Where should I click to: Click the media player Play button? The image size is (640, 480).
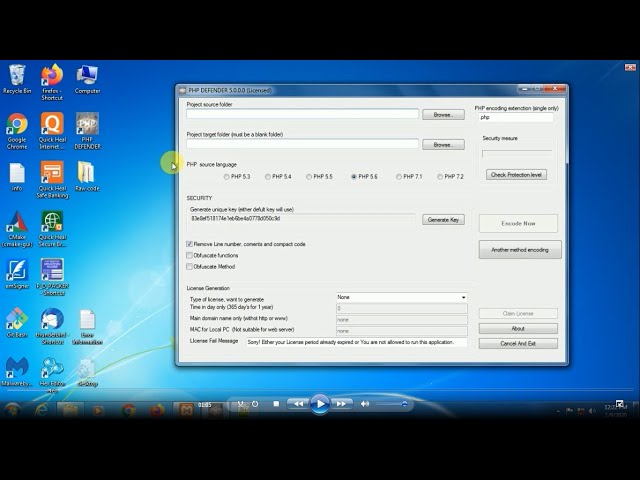point(320,404)
